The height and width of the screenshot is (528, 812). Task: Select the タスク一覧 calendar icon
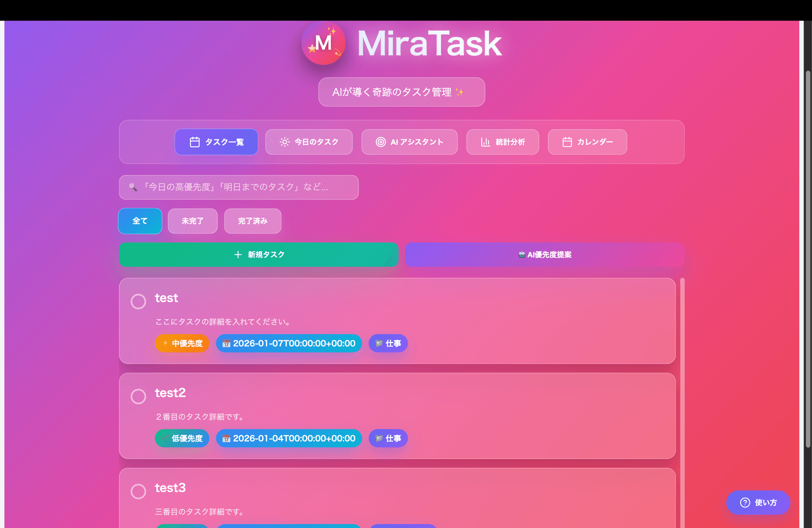(195, 142)
